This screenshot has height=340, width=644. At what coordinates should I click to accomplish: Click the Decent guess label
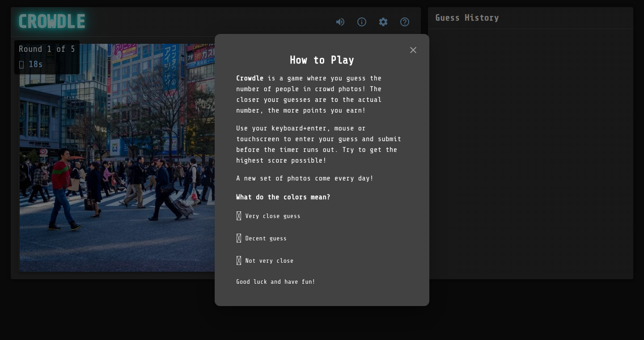[x=266, y=239]
